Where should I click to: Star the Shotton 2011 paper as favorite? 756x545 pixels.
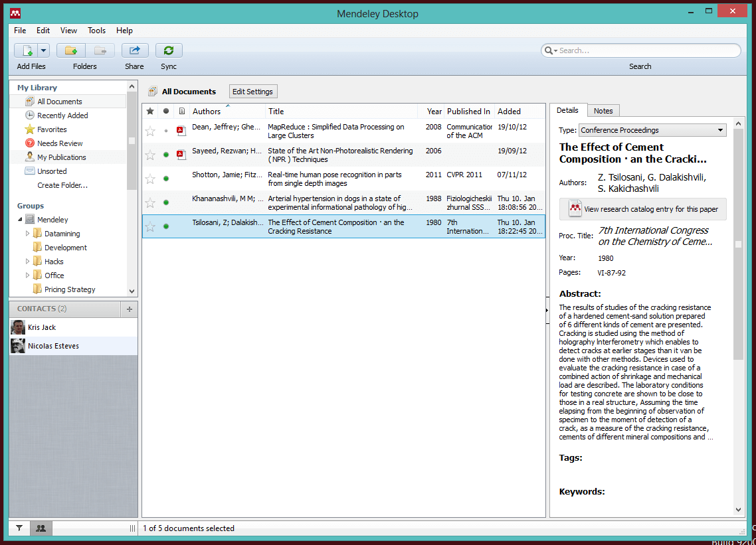pos(150,179)
